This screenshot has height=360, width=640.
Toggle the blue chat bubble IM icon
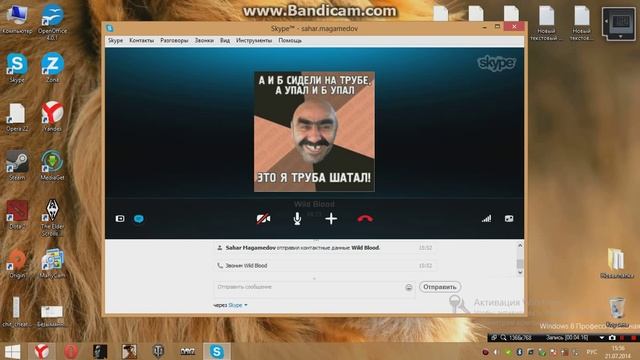click(139, 219)
